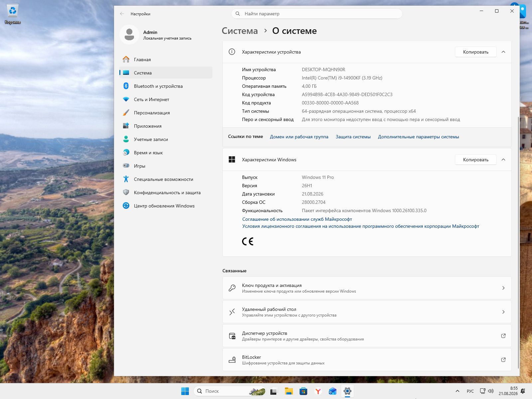This screenshot has height=399, width=532.
Task: Copy Windows specs with Копировать button
Action: click(x=476, y=160)
